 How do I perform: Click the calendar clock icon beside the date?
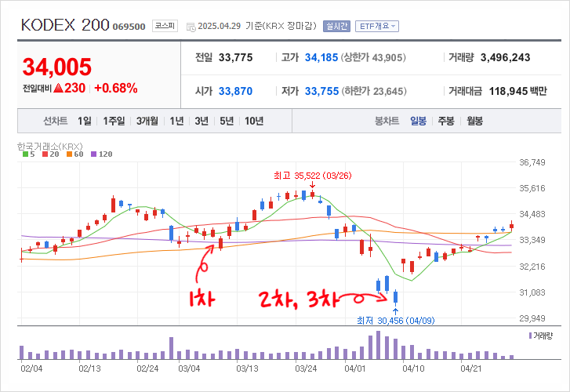coord(191,27)
